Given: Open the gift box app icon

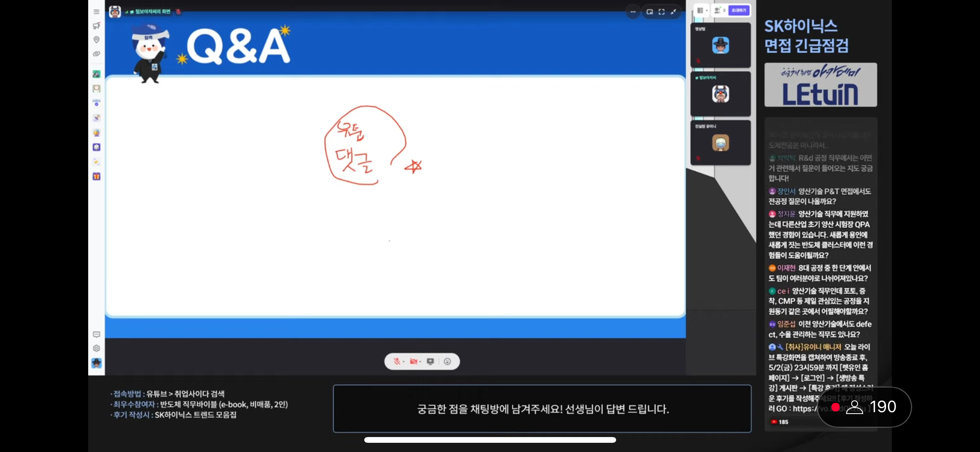Looking at the screenshot, I should point(96,176).
